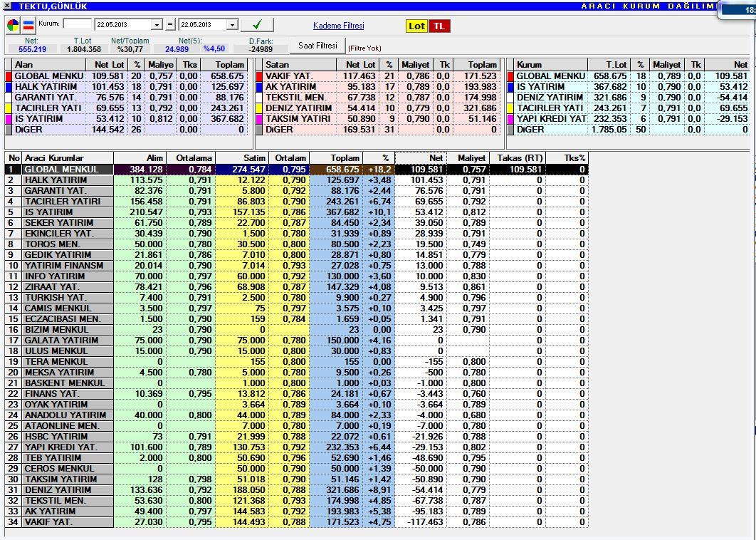Image resolution: width=756 pixels, height=540 pixels.
Task: Open the start date dropdown
Action: (x=157, y=25)
